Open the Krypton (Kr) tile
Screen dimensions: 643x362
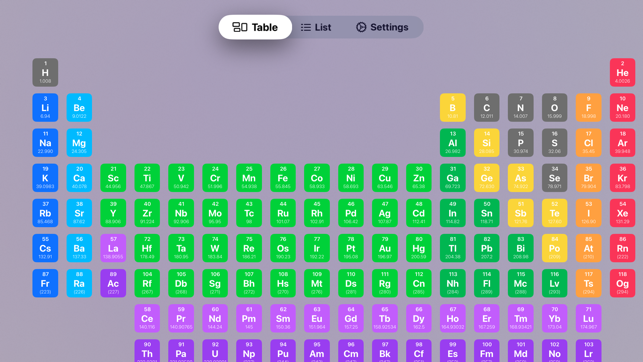click(622, 178)
